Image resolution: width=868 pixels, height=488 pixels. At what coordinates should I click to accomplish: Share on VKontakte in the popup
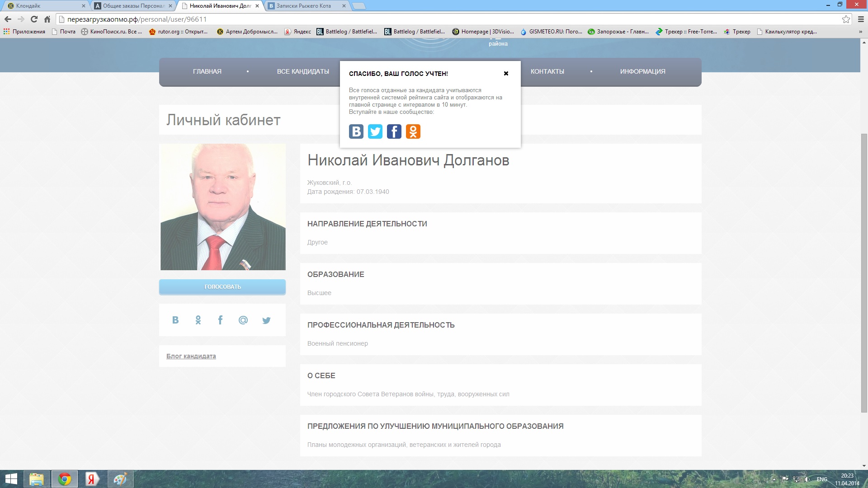coord(356,131)
